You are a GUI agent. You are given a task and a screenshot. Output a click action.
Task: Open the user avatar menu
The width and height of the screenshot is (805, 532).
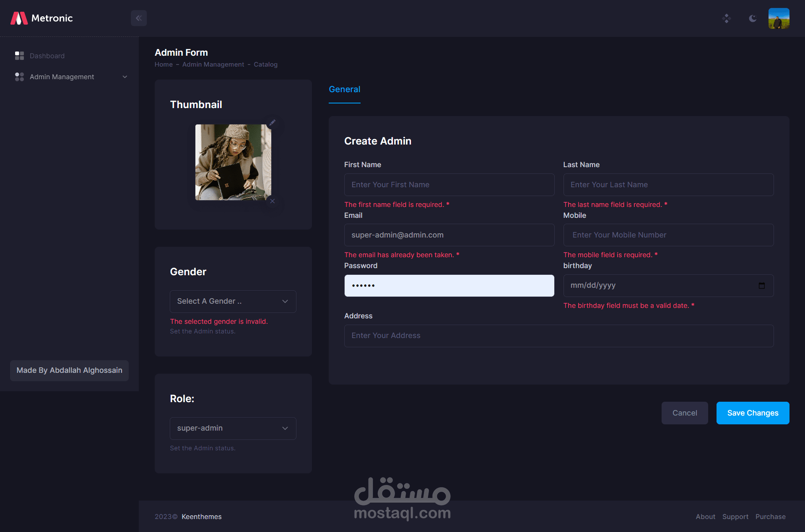779,18
